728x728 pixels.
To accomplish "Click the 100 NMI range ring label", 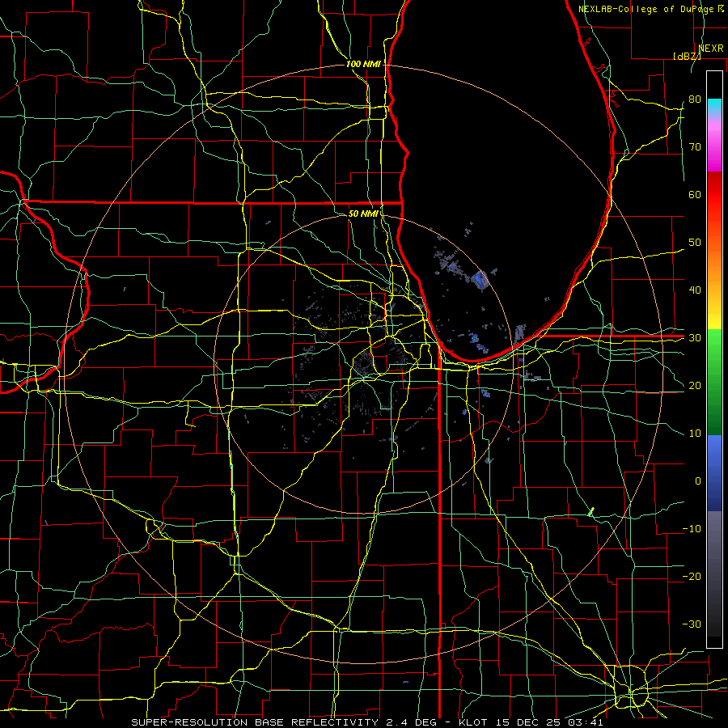I will tap(363, 64).
